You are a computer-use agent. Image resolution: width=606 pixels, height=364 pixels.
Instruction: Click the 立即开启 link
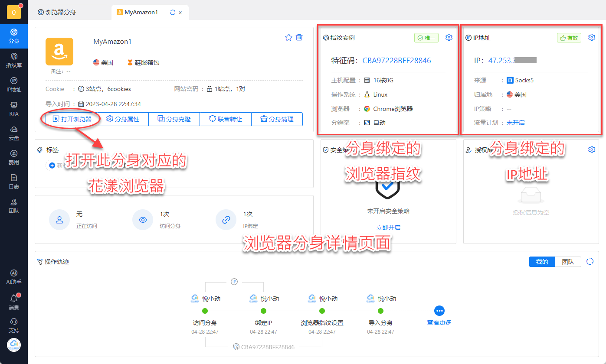[388, 227]
